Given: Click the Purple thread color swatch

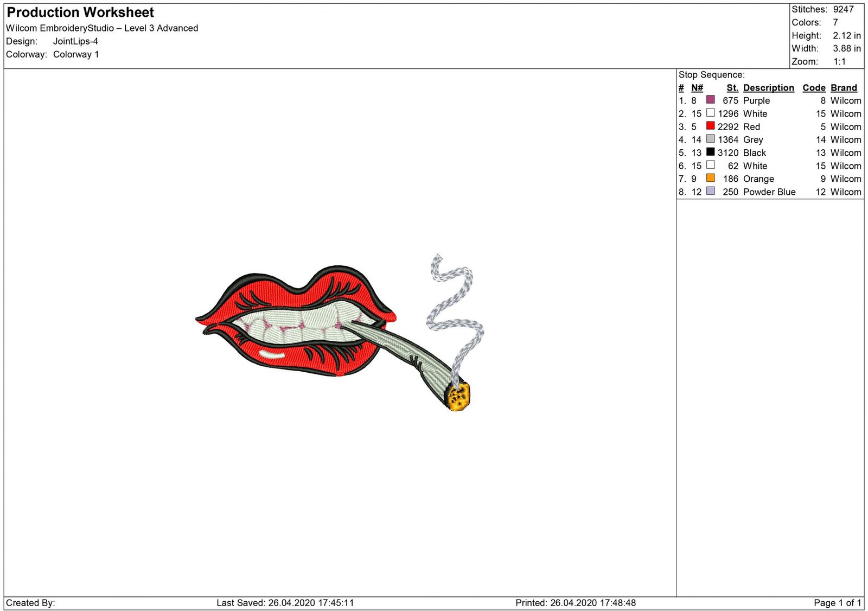Looking at the screenshot, I should [711, 100].
